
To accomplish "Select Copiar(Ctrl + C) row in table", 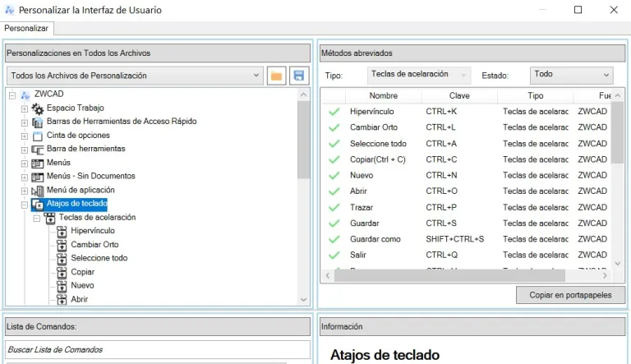I will (x=466, y=159).
